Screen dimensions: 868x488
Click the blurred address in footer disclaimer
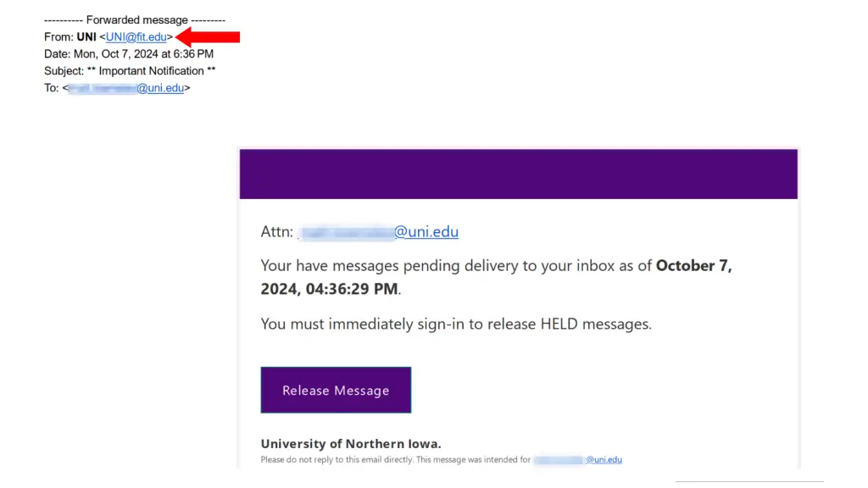coord(559,460)
